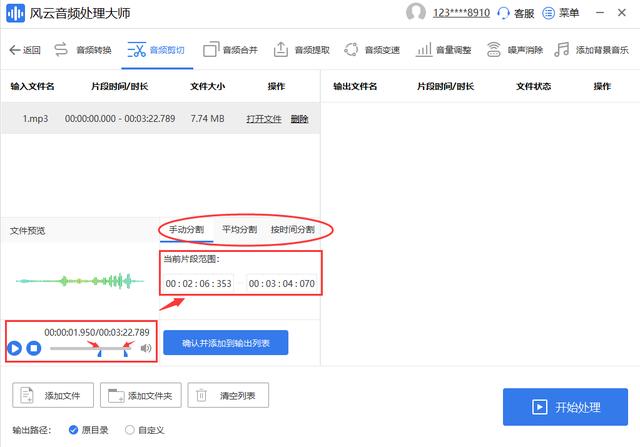Screen dimensions: 640x447
Task: Go back using the 返回 arrow
Action: pos(24,50)
